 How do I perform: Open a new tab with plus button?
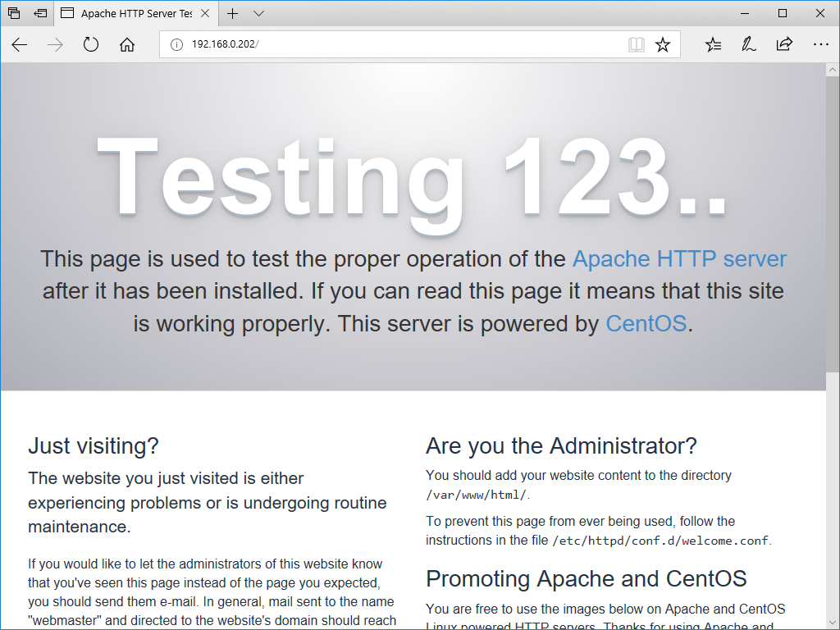[232, 13]
